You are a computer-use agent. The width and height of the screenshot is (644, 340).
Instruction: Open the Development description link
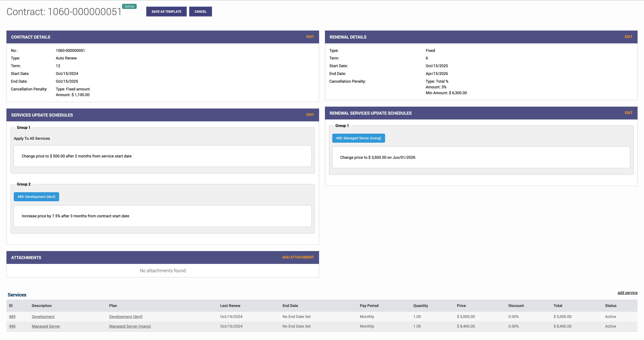click(43, 316)
